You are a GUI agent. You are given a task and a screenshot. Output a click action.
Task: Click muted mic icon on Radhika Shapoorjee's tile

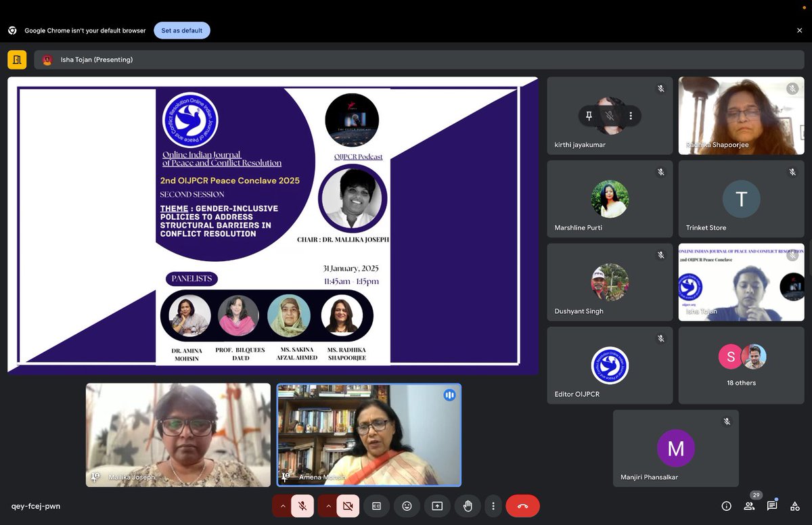[792, 89]
